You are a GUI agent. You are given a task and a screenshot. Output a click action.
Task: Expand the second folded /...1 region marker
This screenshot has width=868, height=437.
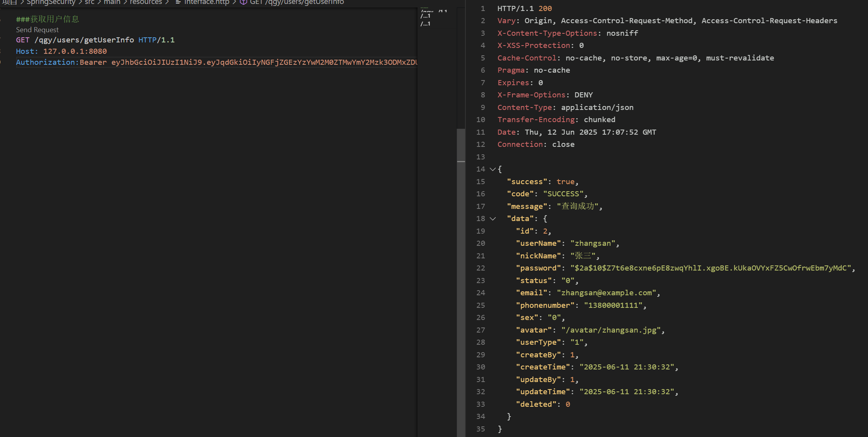425,24
